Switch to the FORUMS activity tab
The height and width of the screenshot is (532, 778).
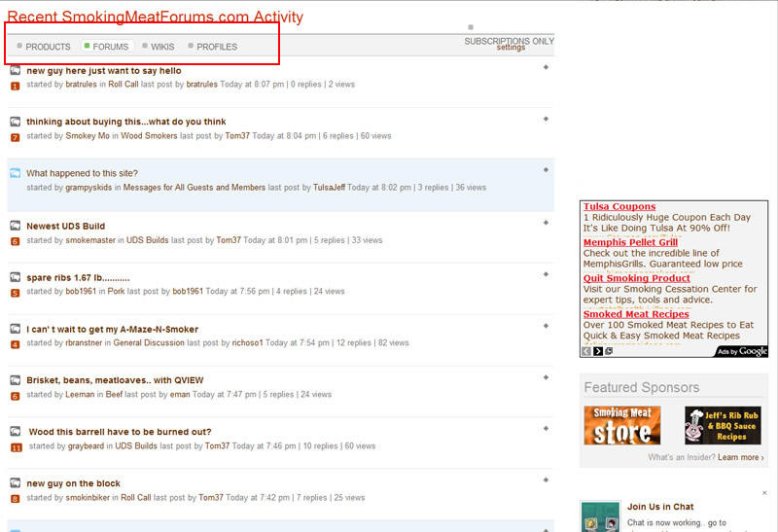point(106,47)
